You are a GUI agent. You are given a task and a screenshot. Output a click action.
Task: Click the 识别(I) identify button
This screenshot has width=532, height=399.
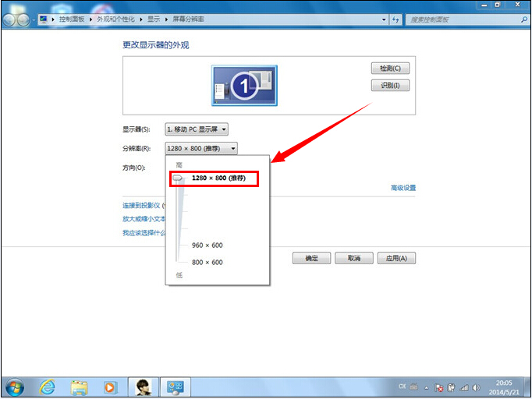[x=390, y=86]
